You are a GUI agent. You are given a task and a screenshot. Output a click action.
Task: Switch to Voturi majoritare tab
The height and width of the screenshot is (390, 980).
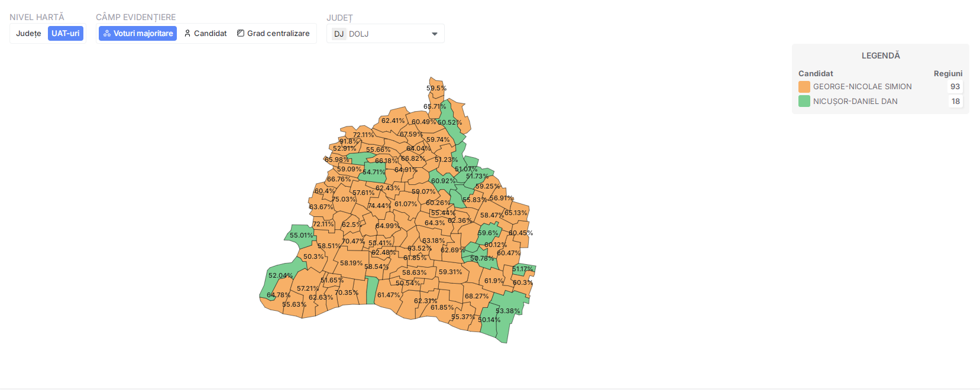(x=138, y=34)
